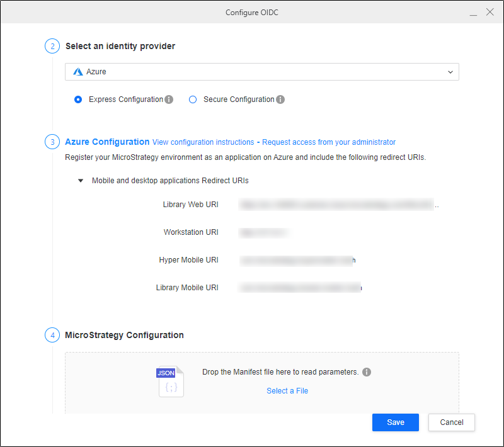Collapse Mobile and desktop Redirect URIs section
This screenshot has width=504, height=447.
click(80, 181)
